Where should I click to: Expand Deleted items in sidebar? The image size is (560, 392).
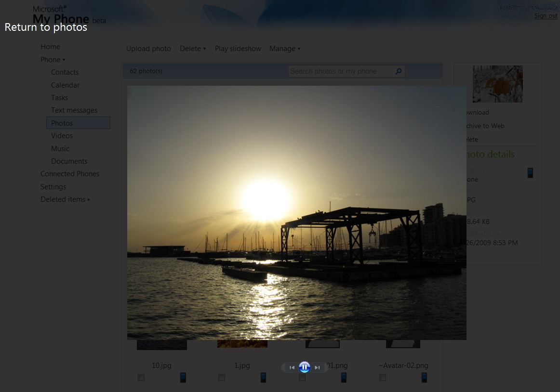pos(65,199)
